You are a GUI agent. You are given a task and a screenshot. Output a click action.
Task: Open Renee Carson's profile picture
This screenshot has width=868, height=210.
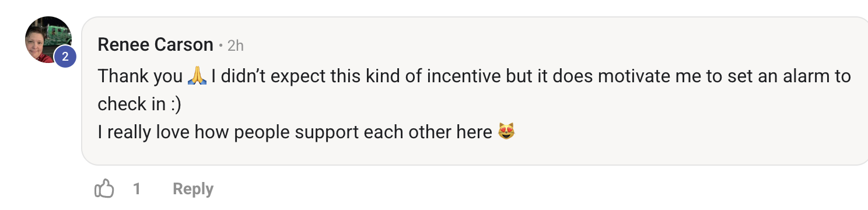coord(48,40)
